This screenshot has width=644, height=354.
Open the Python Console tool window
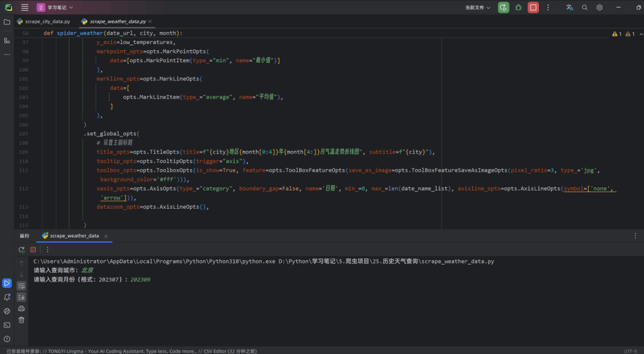(7, 311)
